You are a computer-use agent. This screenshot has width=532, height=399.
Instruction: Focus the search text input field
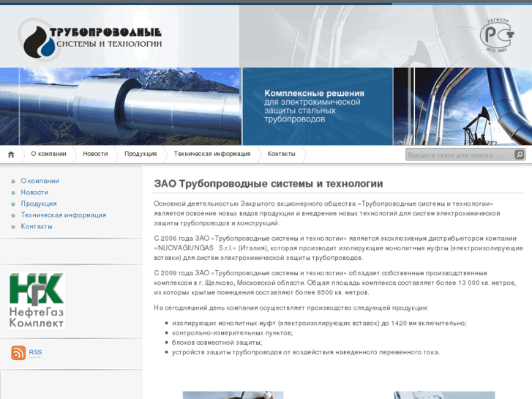click(460, 155)
